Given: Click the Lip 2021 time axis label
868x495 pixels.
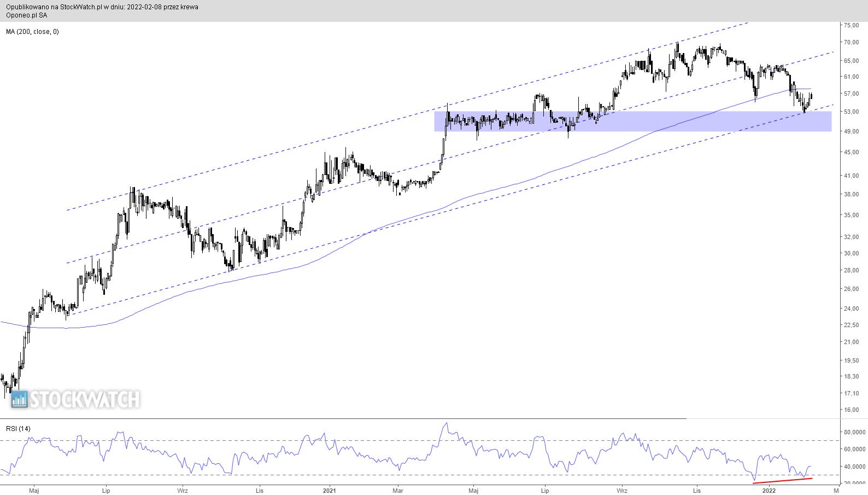Looking at the screenshot, I should click(545, 491).
